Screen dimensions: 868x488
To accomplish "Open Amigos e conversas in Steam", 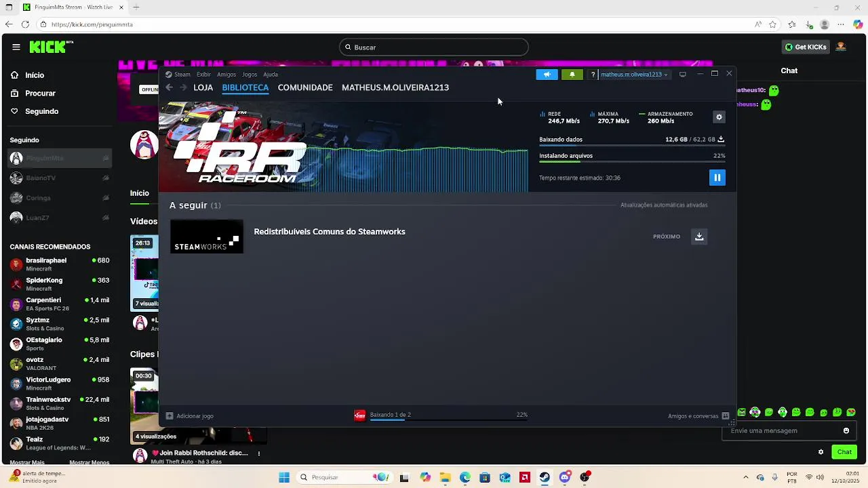I will (x=698, y=416).
